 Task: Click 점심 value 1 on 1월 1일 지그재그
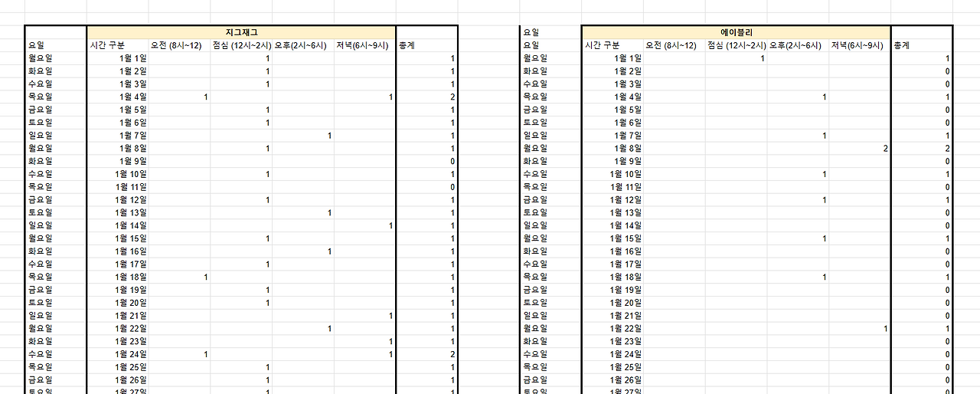[268, 58]
